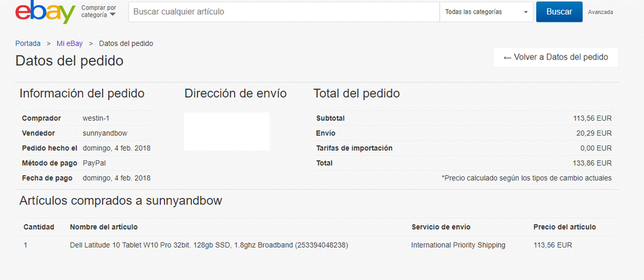This screenshot has height=280, width=644.
Task: Click the International Priority Shipping cell
Action: (458, 246)
